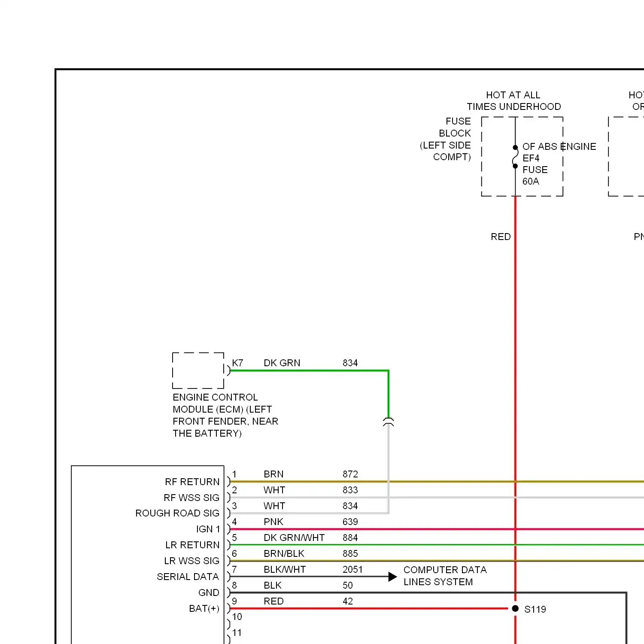Click circuit number 833
Screen dimensions: 644x644
(x=350, y=490)
